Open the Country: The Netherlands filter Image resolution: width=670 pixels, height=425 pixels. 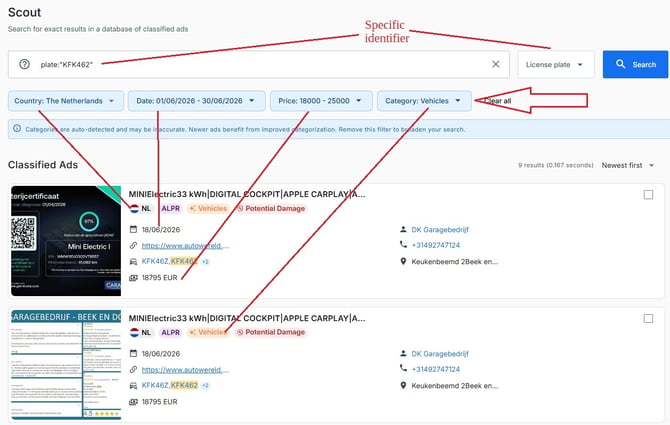66,101
